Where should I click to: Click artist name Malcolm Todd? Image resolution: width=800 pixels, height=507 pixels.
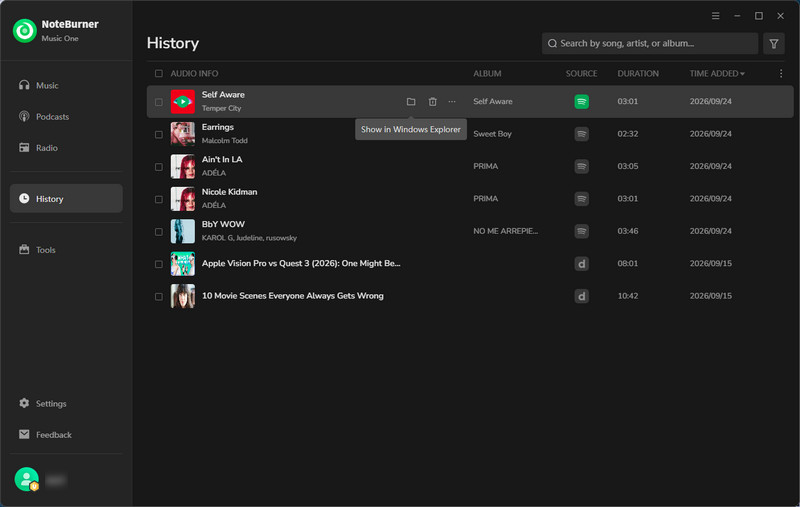[x=224, y=140]
